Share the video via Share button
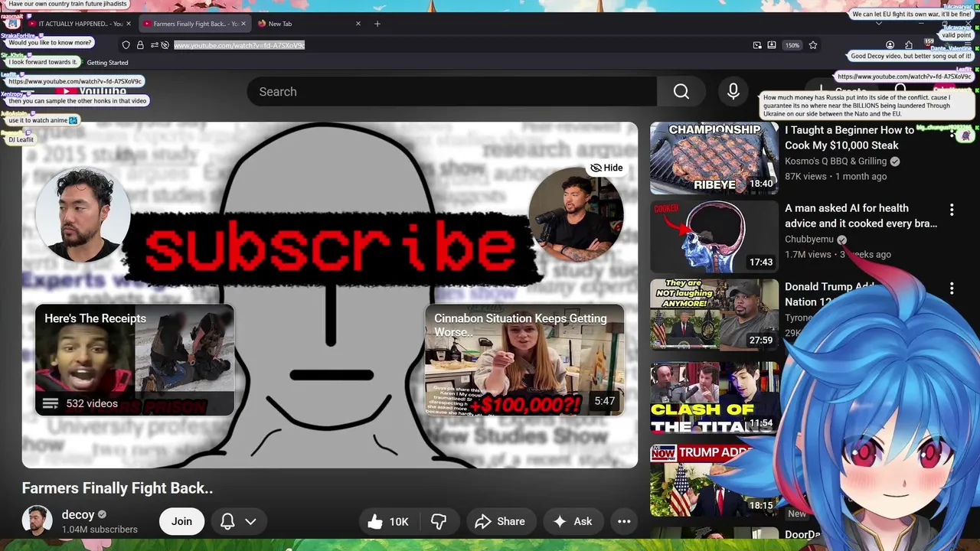The image size is (980, 551). click(500, 522)
